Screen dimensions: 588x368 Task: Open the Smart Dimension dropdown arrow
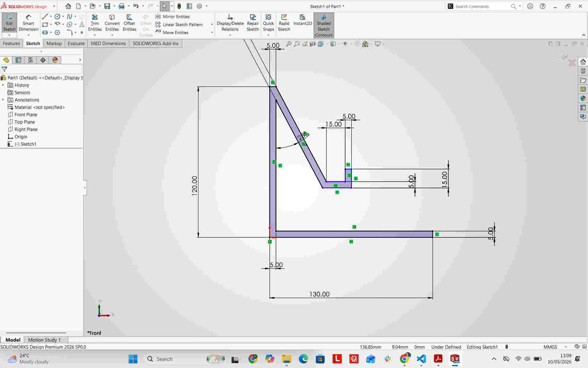(28, 35)
